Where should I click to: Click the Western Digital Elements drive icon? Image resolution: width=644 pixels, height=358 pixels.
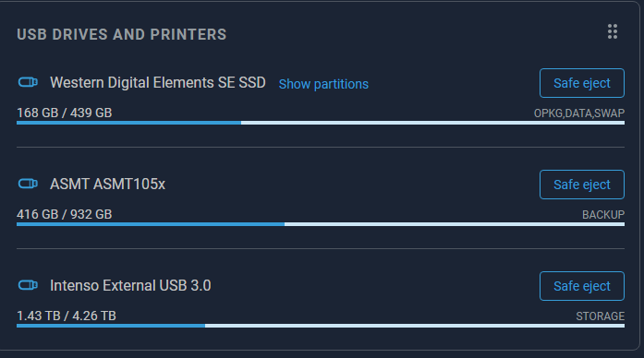click(28, 82)
